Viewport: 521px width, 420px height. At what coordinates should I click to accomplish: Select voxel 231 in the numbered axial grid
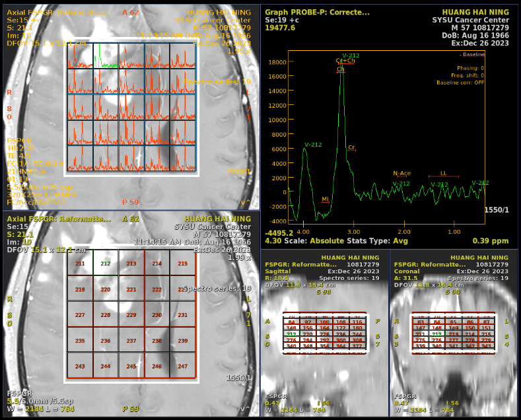coord(182,314)
